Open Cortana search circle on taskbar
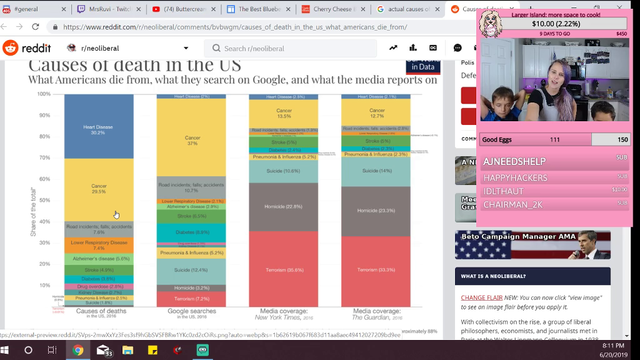The image size is (640, 360). click(28, 350)
